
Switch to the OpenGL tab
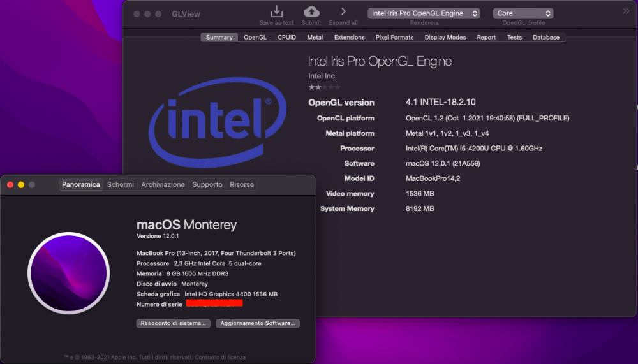pos(255,37)
